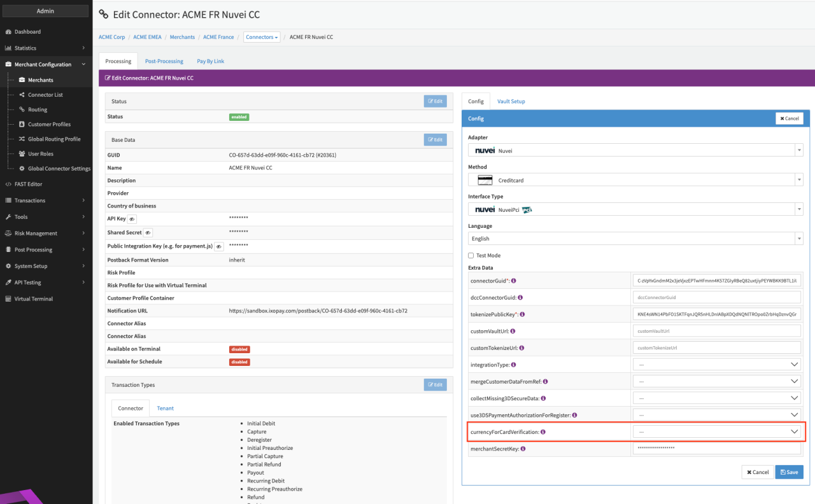Click info icon next to merchantSecretKey
The width and height of the screenshot is (815, 504).
pos(523,449)
